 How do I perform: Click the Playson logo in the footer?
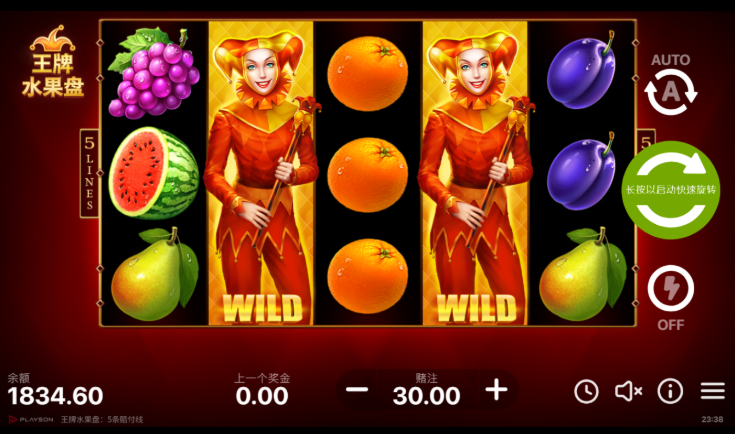coord(31,419)
